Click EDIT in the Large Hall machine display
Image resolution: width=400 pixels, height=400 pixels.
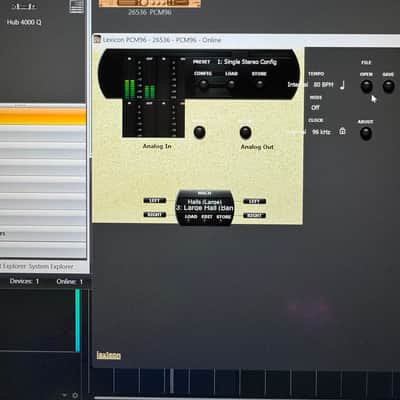click(x=207, y=217)
